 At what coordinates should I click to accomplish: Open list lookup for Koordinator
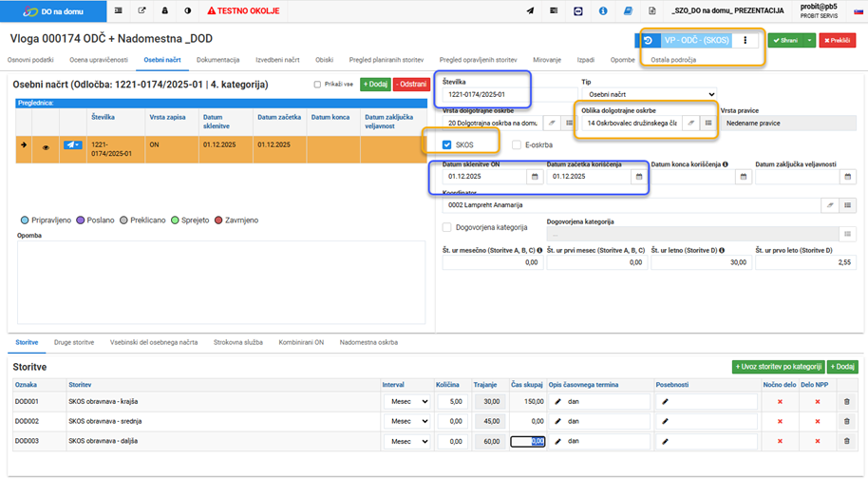tap(847, 205)
